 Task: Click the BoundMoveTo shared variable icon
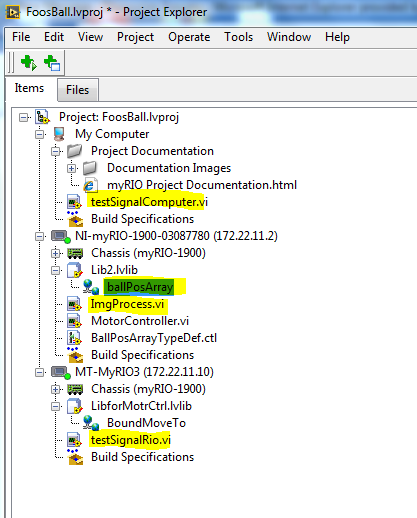91,423
